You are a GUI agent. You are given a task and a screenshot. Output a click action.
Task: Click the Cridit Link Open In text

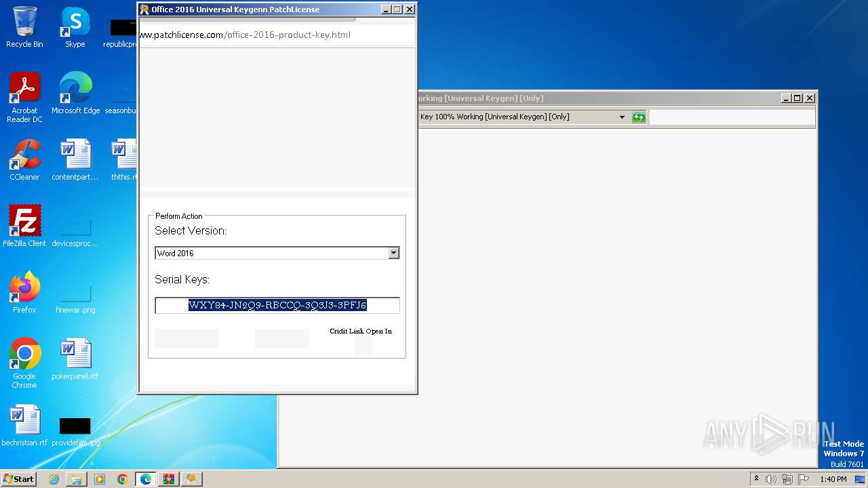(x=361, y=331)
